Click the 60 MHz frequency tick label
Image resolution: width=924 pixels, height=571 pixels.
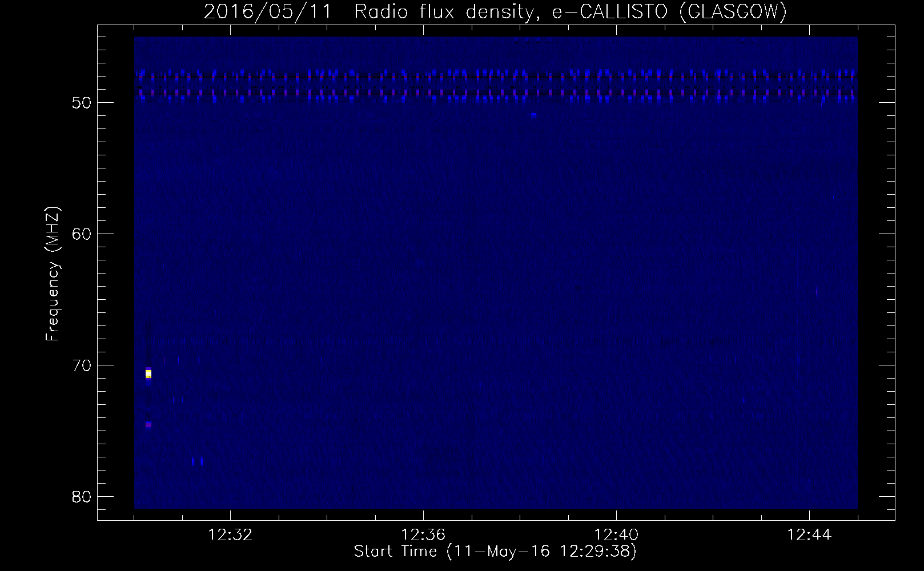[x=82, y=234]
